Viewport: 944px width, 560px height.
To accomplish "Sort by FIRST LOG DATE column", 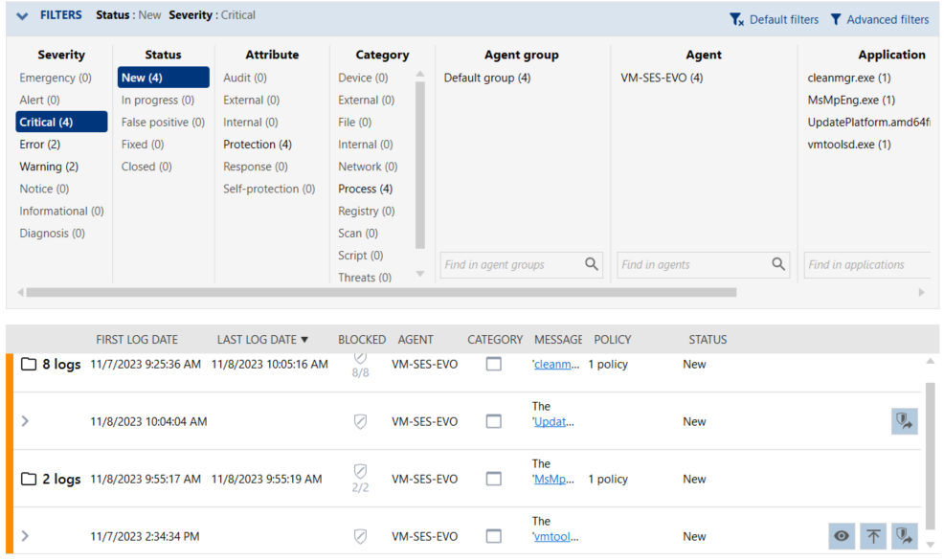I will tap(137, 340).
